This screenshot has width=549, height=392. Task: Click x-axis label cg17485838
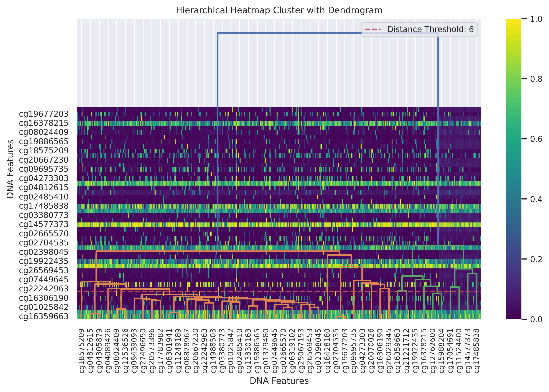pos(476,351)
